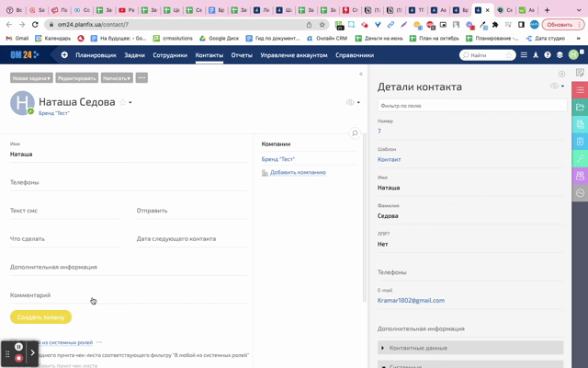This screenshot has width=588, height=368.
Task: Switch to the Планировщик menu
Action: [96, 55]
